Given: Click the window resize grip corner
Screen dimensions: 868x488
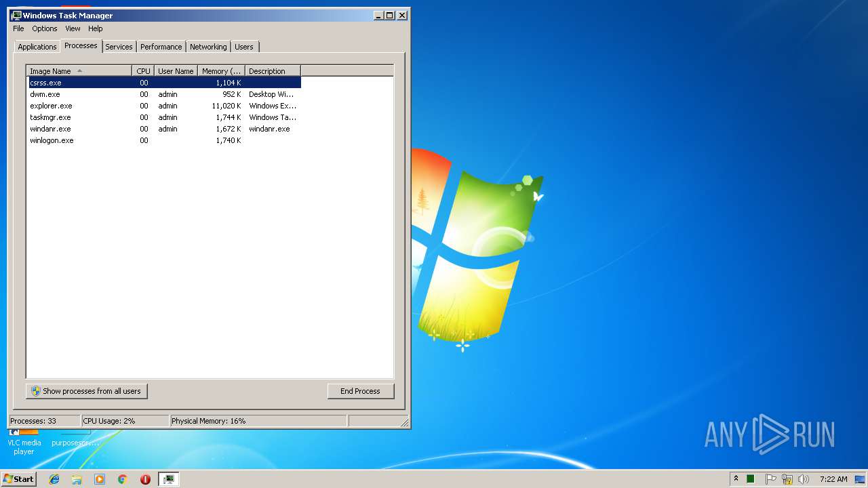Looking at the screenshot, I should pyautogui.click(x=405, y=423).
